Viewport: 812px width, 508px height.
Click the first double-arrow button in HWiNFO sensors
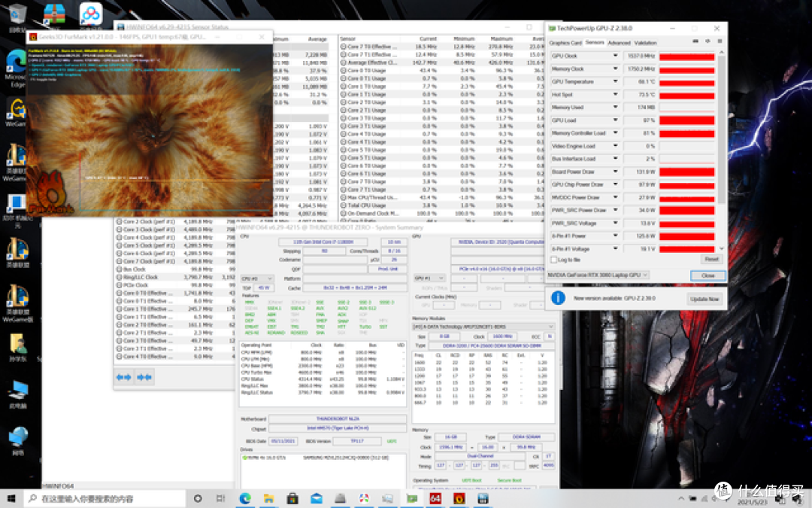[123, 377]
